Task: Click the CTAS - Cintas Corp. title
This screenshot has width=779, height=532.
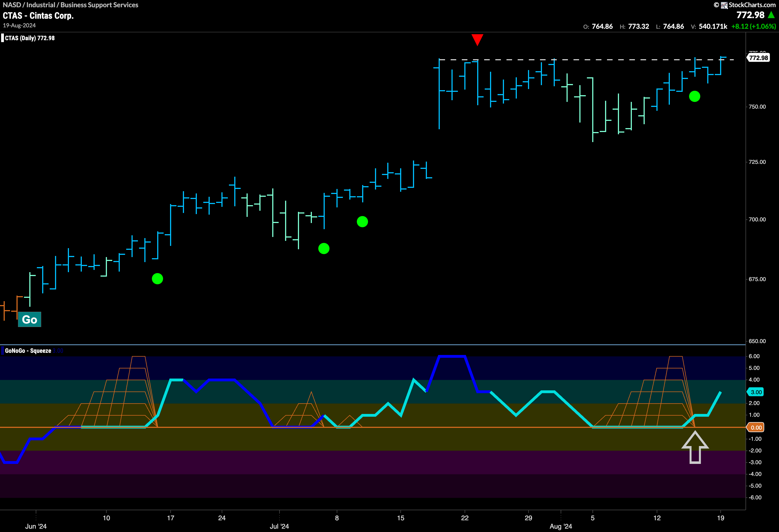Action: tap(38, 16)
